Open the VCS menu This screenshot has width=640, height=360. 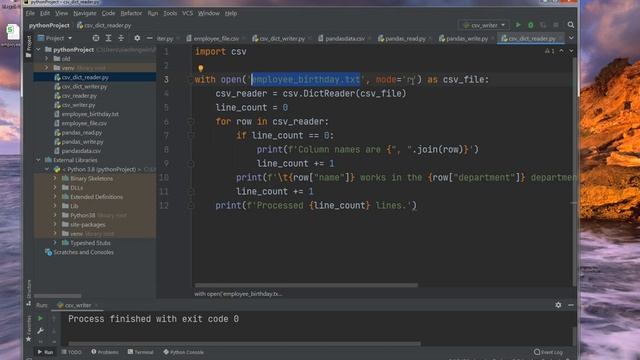[x=187, y=13]
